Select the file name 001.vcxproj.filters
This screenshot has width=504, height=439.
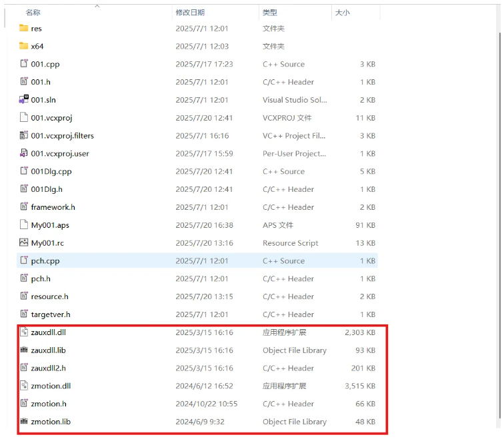tap(63, 136)
